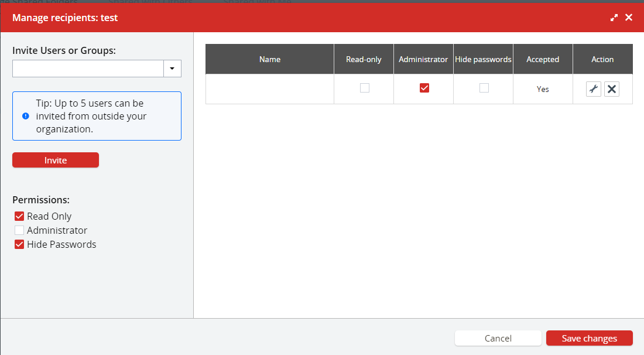Uncheck the recipient row's Administrator checkbox
644x355 pixels.
point(424,88)
